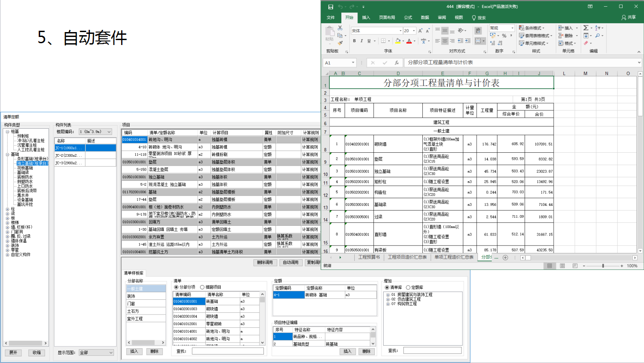Click the AutoSum sigma icon
Viewport: 644px width, 363px height.
tap(586, 28)
